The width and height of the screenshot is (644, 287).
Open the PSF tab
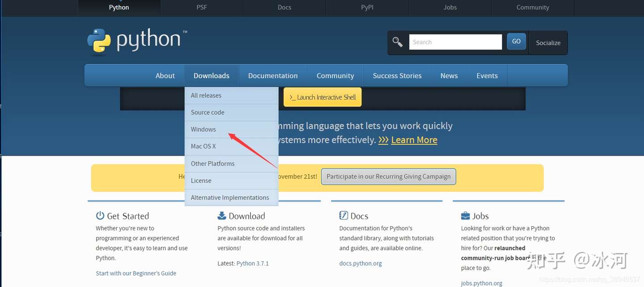pos(202,8)
